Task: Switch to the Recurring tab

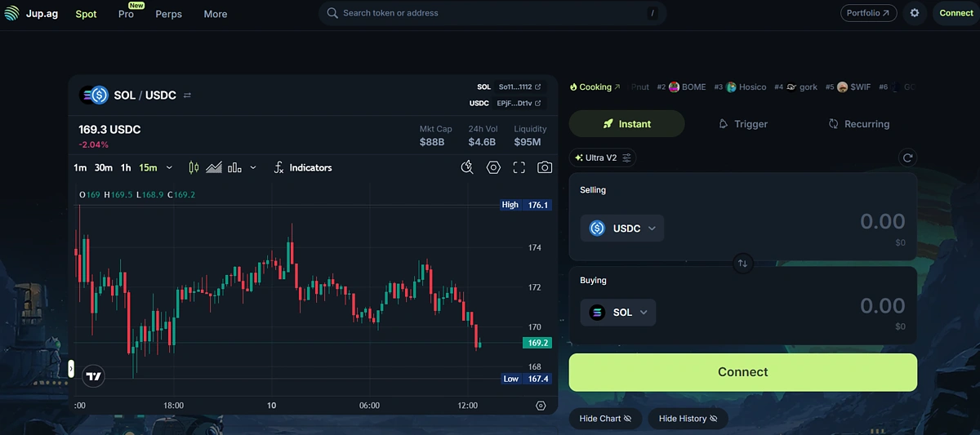Action: [x=858, y=124]
